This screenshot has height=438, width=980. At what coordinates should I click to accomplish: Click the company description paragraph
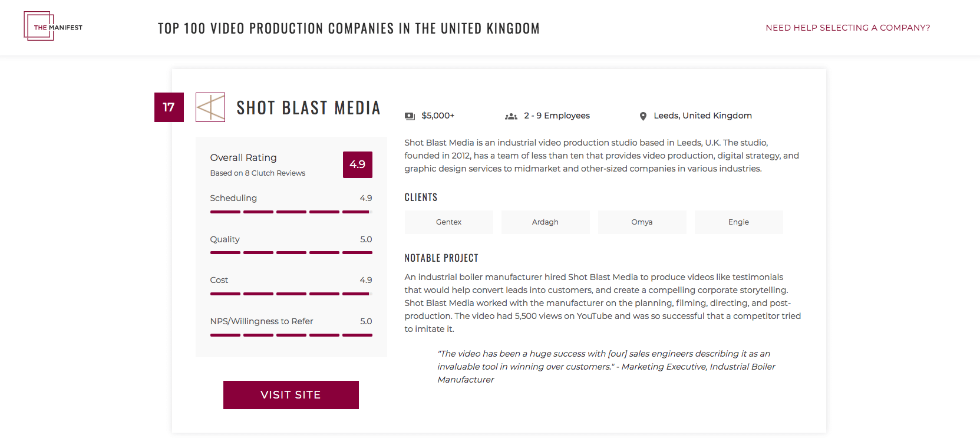tap(602, 156)
